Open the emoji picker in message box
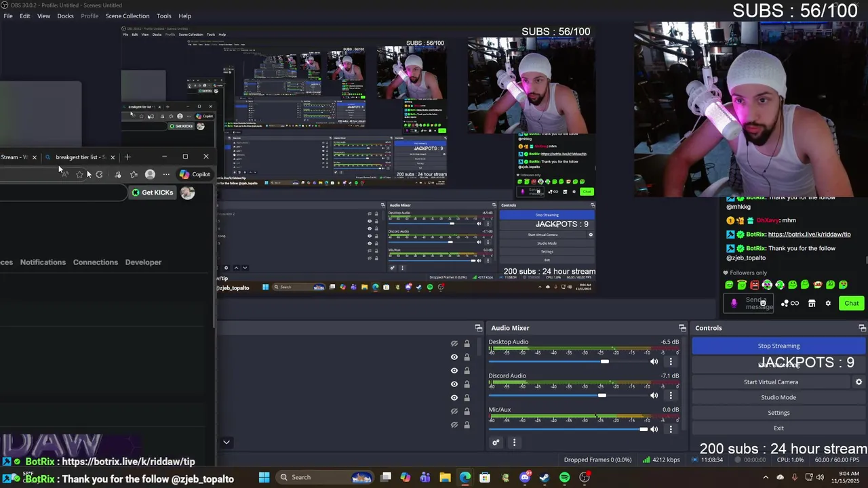 [763, 303]
